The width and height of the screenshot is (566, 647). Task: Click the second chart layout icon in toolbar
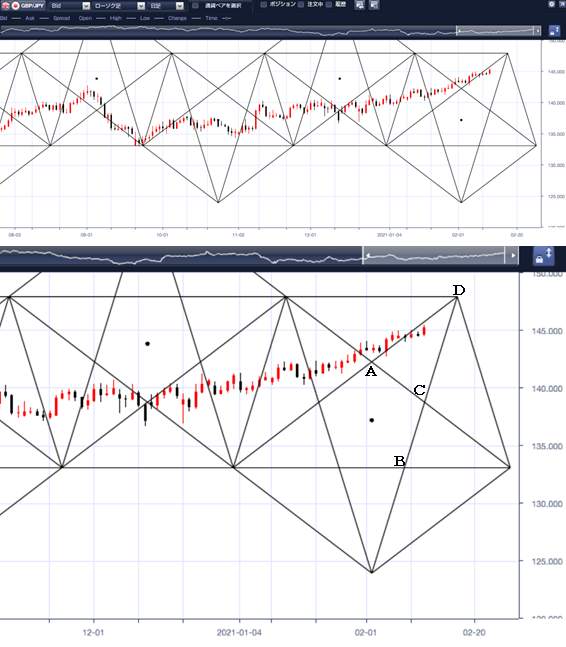[x=374, y=5]
